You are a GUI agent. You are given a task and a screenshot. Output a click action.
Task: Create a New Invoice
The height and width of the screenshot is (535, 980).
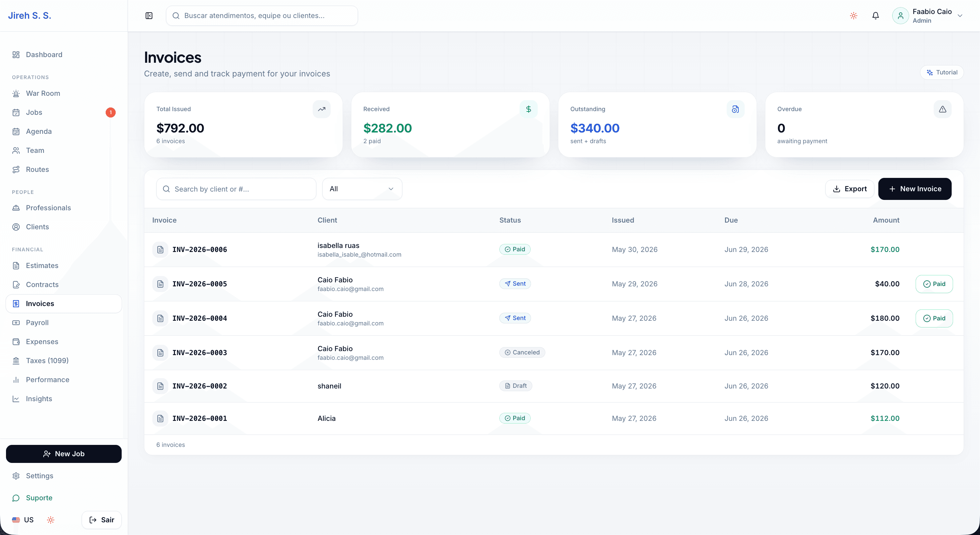pos(915,189)
